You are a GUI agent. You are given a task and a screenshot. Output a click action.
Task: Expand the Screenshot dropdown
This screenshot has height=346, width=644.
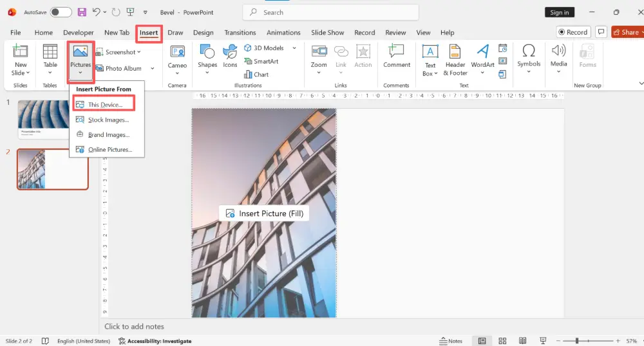point(139,52)
